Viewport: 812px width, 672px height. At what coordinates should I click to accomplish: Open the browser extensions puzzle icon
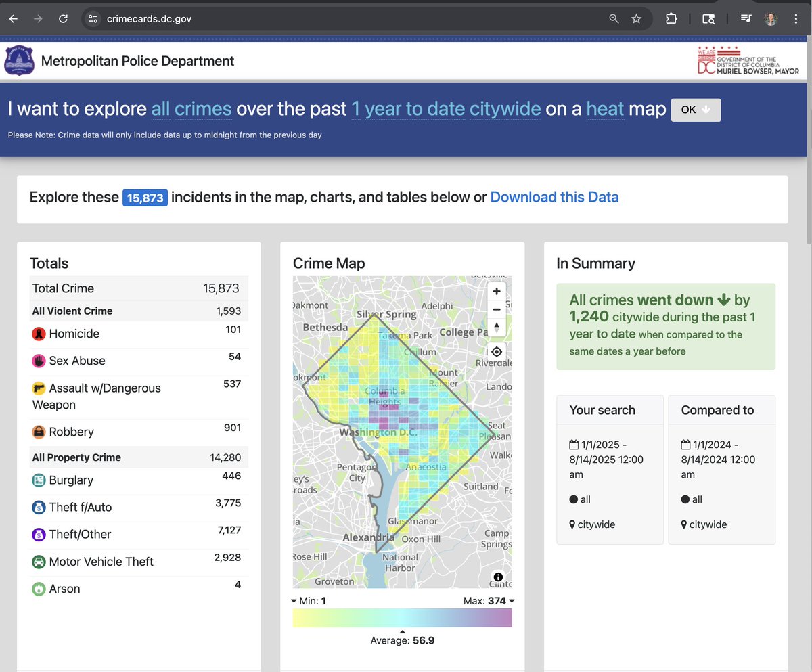671,19
